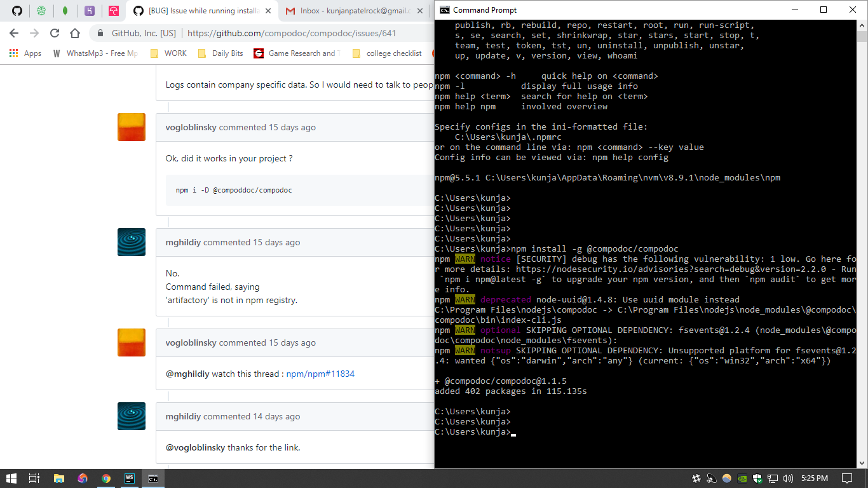Click the page Reload button
This screenshot has width=868, height=488.
[x=55, y=34]
